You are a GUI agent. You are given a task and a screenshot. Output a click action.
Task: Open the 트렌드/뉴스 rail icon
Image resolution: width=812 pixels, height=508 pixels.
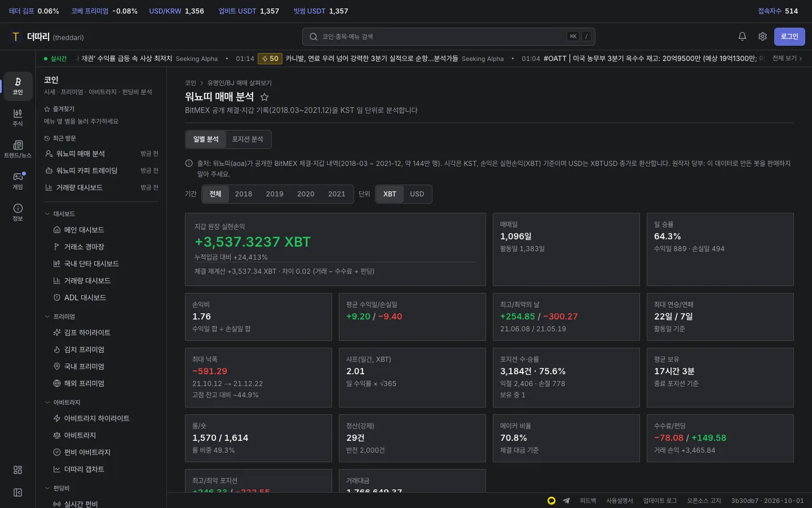[18, 149]
